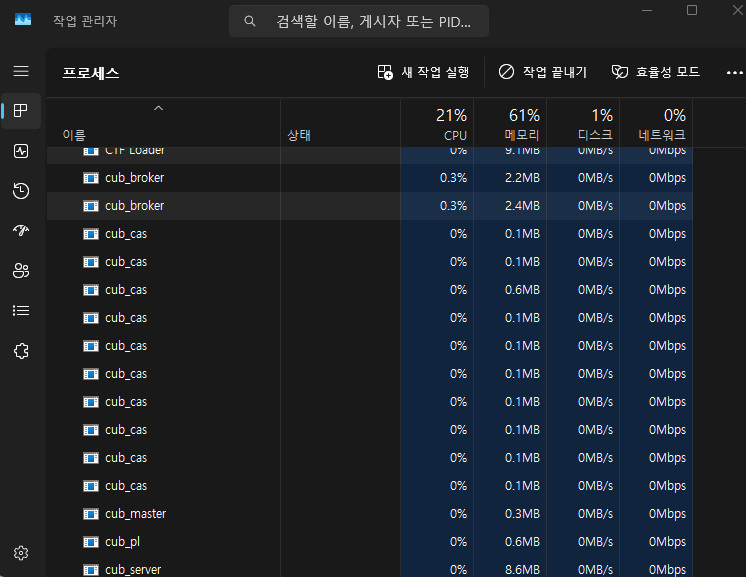Click the cub_master process icon
Viewport: 746px width, 577px height.
91,514
